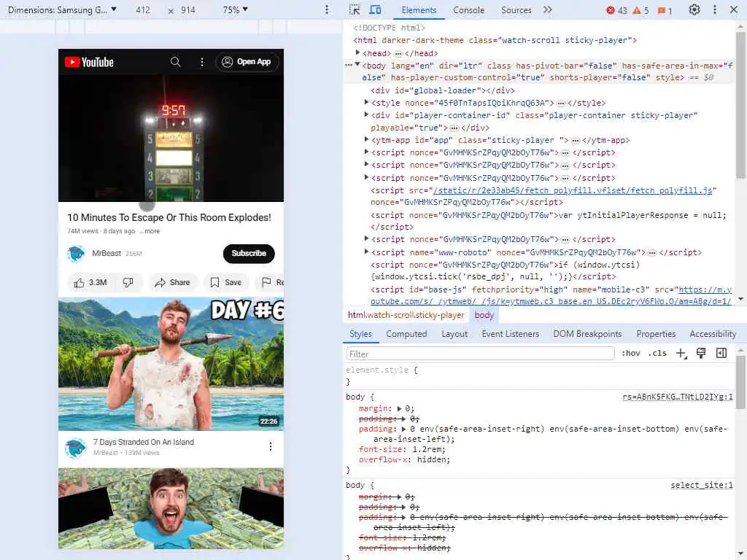Open the 7 Days Stranded On An Island thumbnail
747x560 pixels.
pos(171,364)
